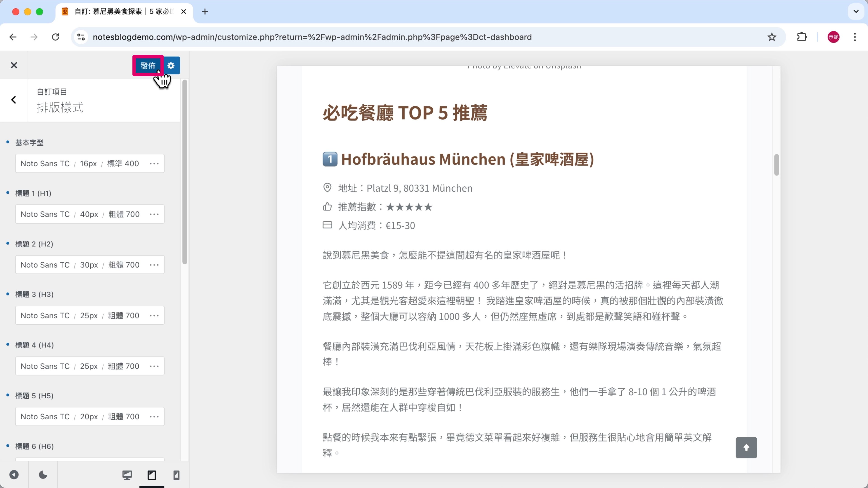
Task: Open browser extensions puzzle icon
Action: point(802,37)
